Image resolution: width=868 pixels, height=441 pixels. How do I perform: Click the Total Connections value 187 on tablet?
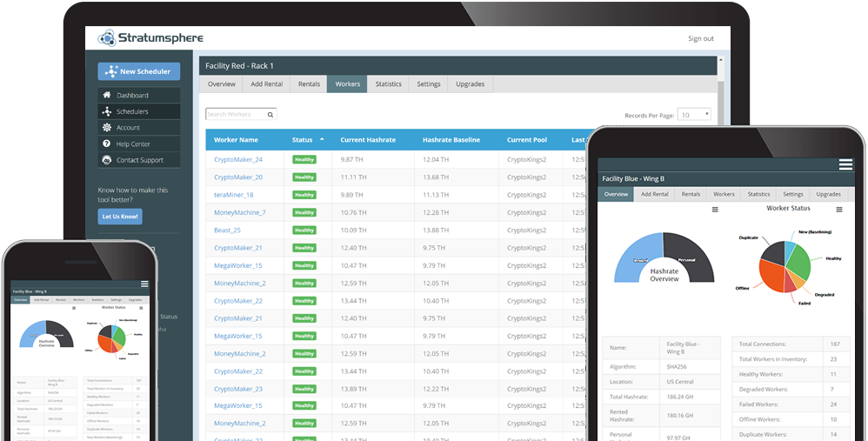[835, 344]
